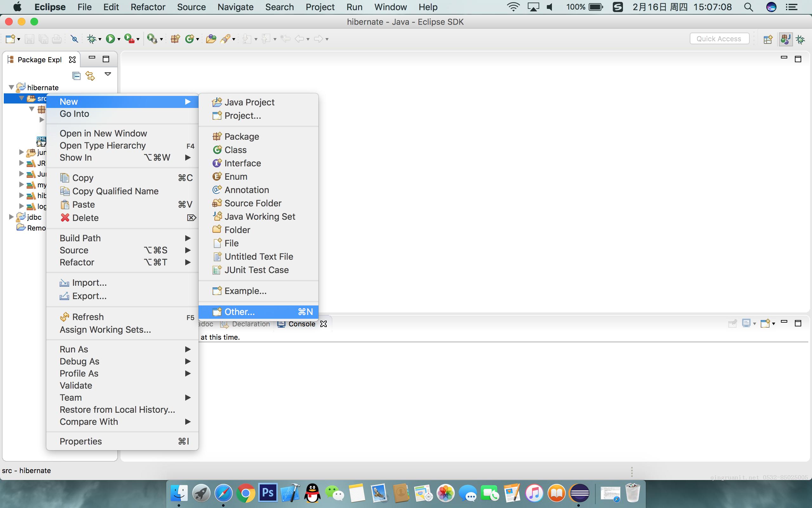Click Go Into in the context menu

point(122,114)
